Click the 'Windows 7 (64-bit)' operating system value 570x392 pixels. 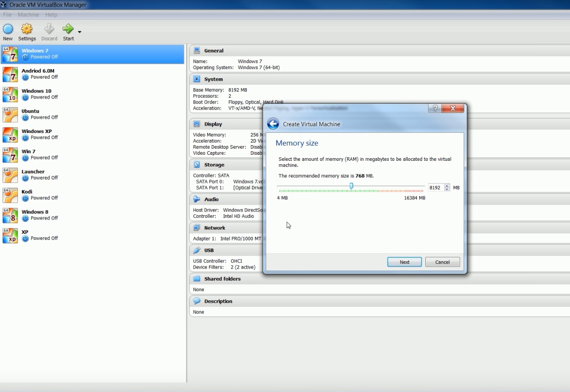coord(259,67)
